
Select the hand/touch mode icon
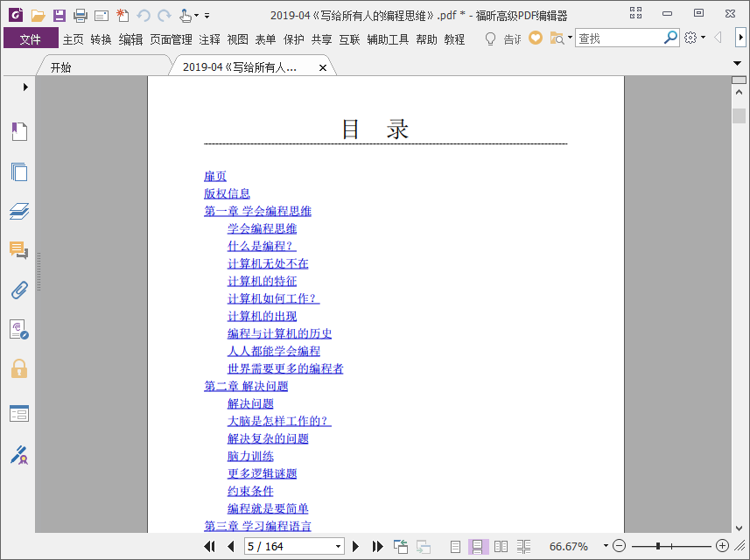(x=186, y=15)
